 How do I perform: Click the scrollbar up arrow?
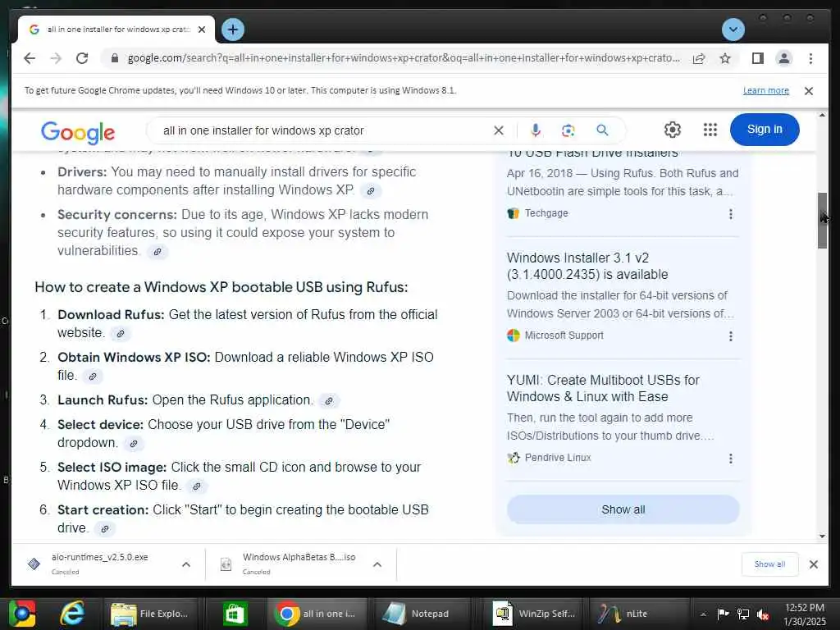coord(822,115)
